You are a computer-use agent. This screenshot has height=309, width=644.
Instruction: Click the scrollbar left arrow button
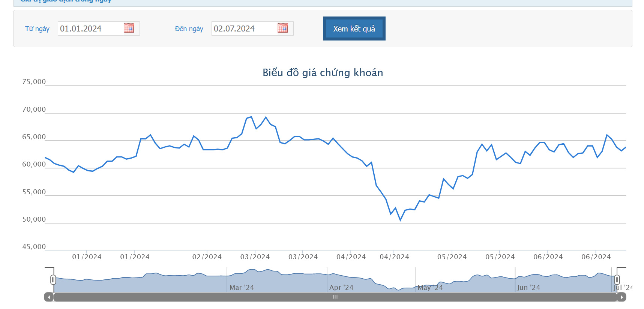pos(49,297)
